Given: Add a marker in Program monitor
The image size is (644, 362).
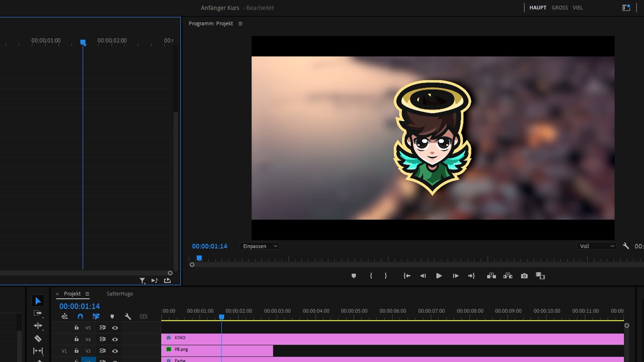Looking at the screenshot, I should click(354, 276).
